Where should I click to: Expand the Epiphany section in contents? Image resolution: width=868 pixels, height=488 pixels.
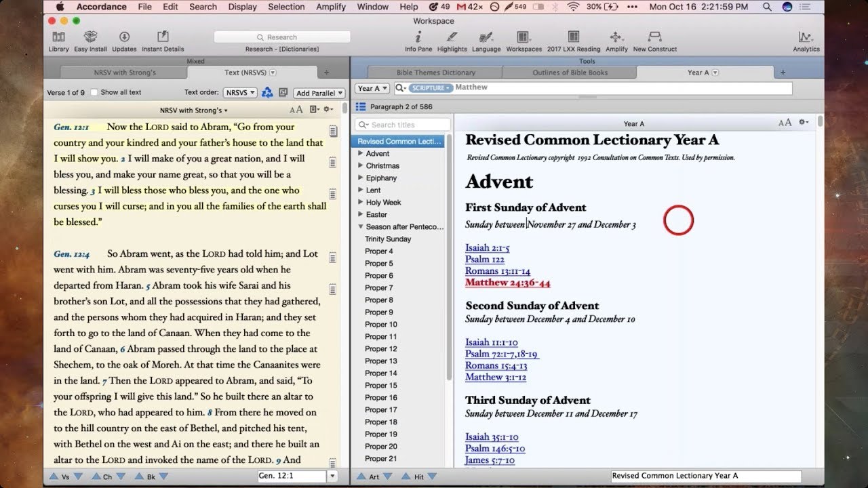point(361,178)
